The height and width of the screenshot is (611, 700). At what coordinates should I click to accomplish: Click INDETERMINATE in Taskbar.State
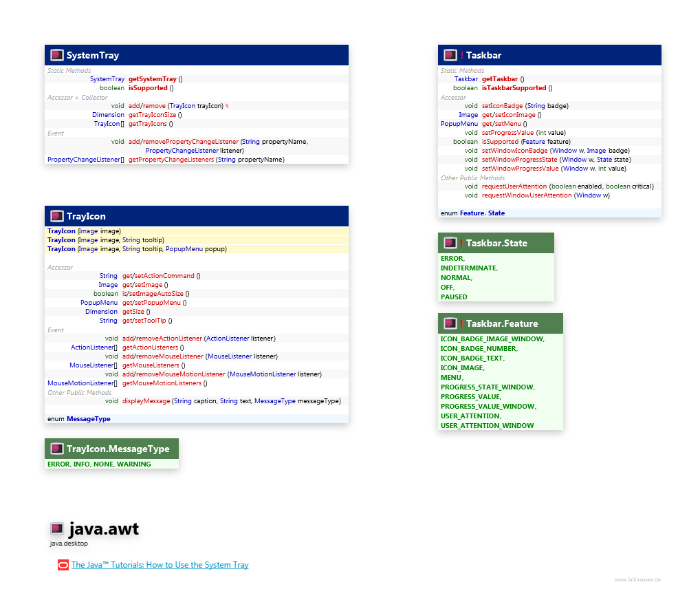click(x=469, y=268)
